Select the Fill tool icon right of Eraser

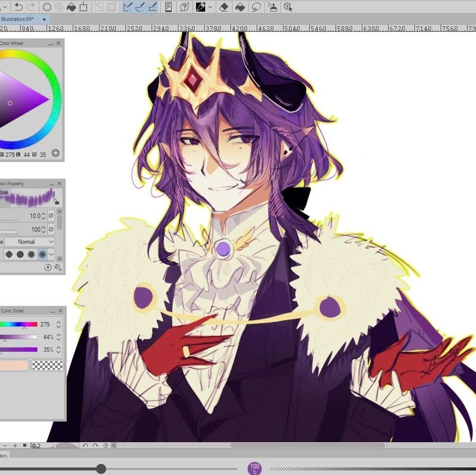click(x=240, y=7)
